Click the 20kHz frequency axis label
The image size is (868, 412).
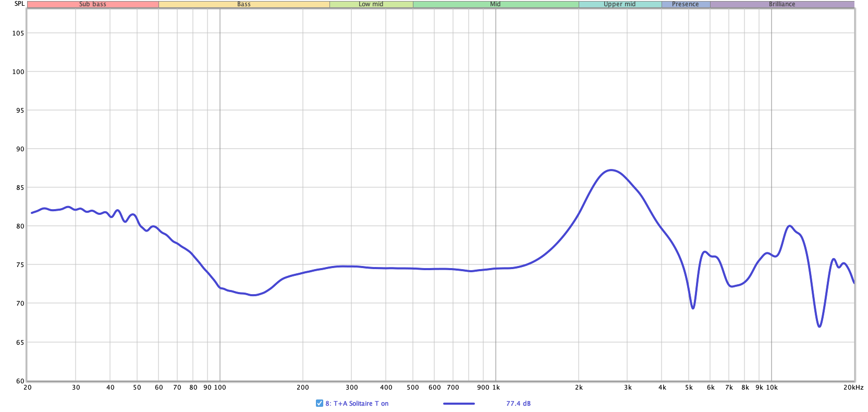pos(853,387)
